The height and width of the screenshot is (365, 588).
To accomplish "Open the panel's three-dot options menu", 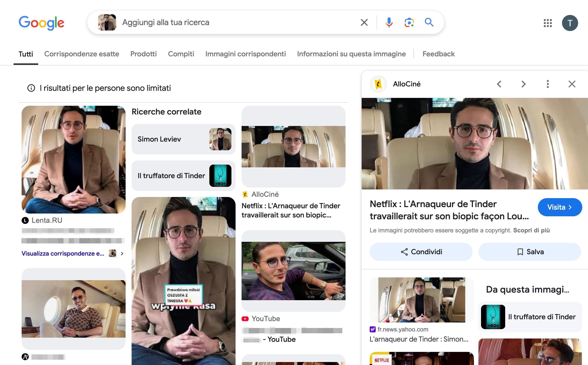I will coord(548,84).
